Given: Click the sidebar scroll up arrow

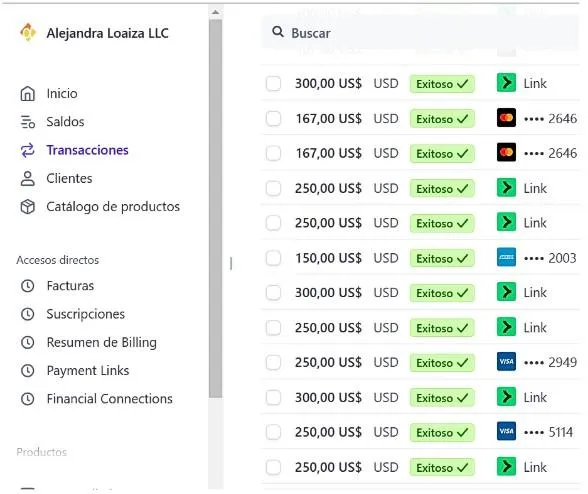Looking at the screenshot, I should [x=215, y=12].
